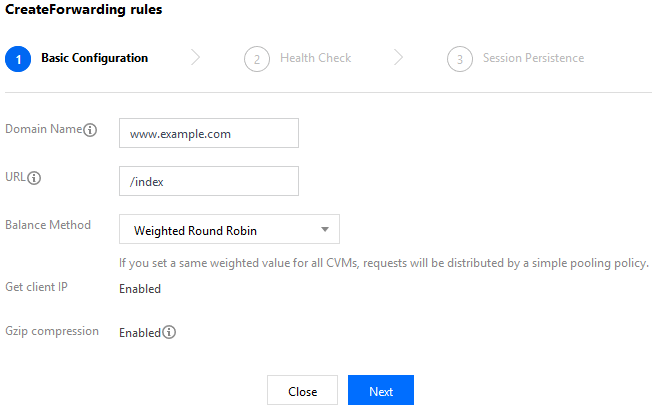Click the info icon after Gzip compression Enabled

pos(169,332)
